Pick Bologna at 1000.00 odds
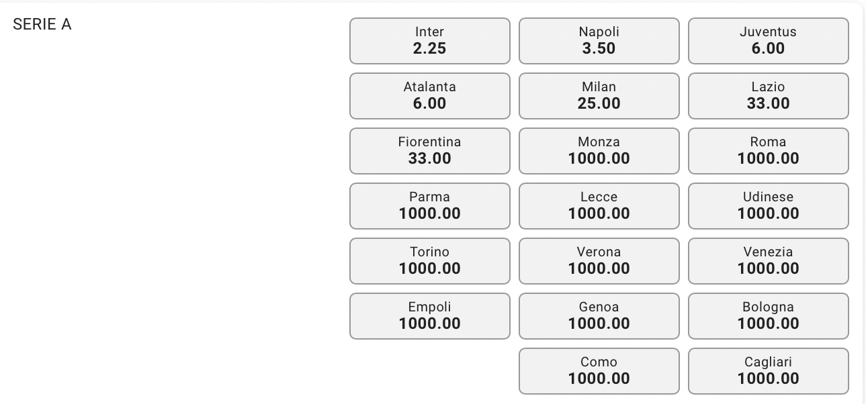This screenshot has height=404, width=868. (x=769, y=316)
